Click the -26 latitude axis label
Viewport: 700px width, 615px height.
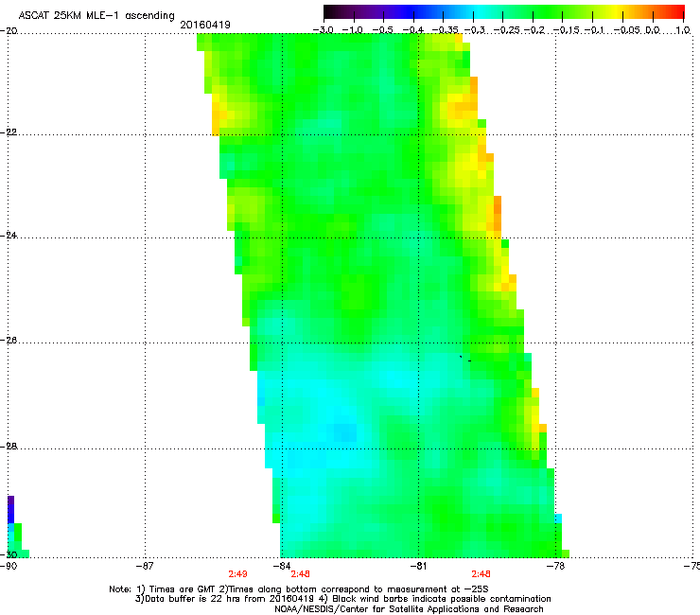9,341
